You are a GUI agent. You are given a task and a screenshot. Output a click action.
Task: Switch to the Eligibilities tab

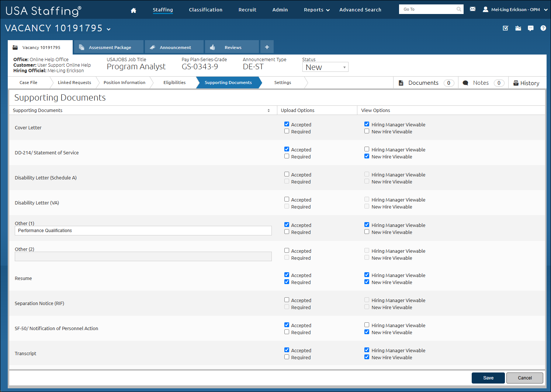pyautogui.click(x=174, y=83)
